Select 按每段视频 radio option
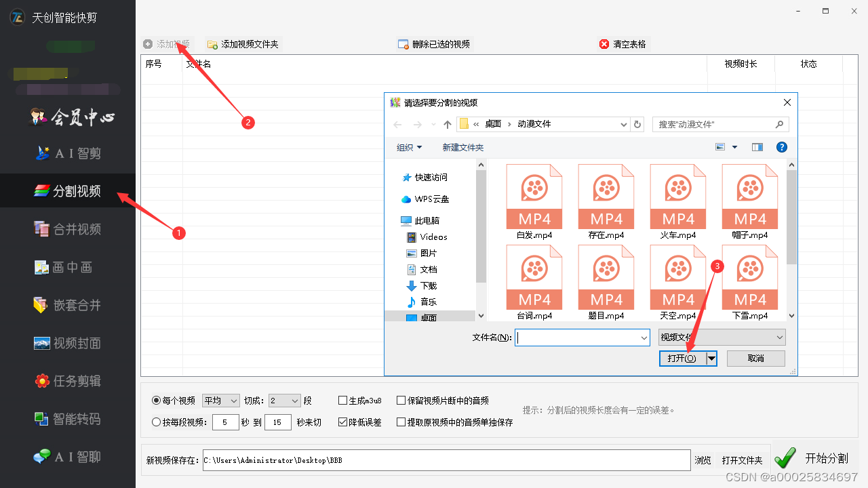This screenshot has width=868, height=488. (x=179, y=422)
